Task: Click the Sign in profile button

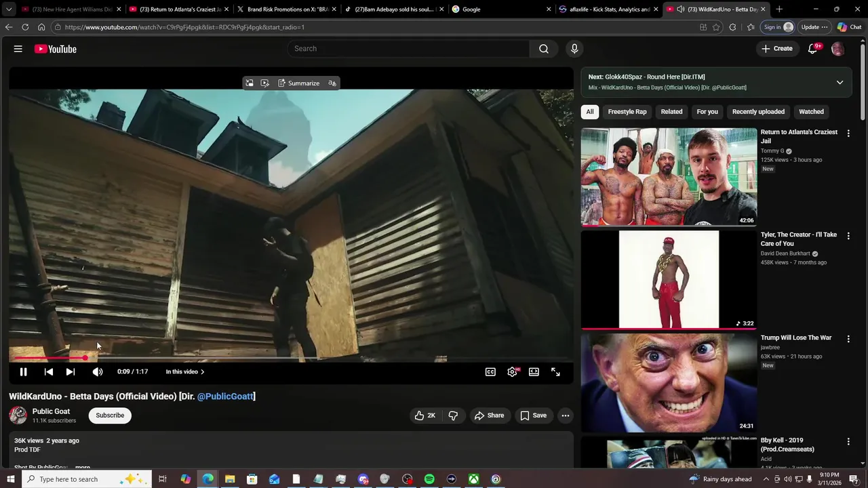Action: click(778, 27)
